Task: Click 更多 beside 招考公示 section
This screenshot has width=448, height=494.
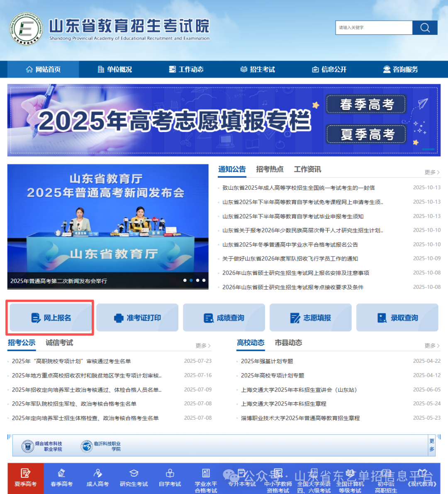Action: pyautogui.click(x=202, y=345)
